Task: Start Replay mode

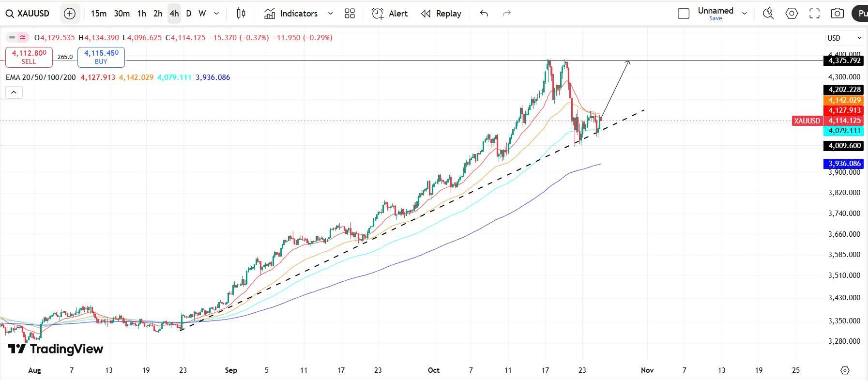Action: (441, 14)
